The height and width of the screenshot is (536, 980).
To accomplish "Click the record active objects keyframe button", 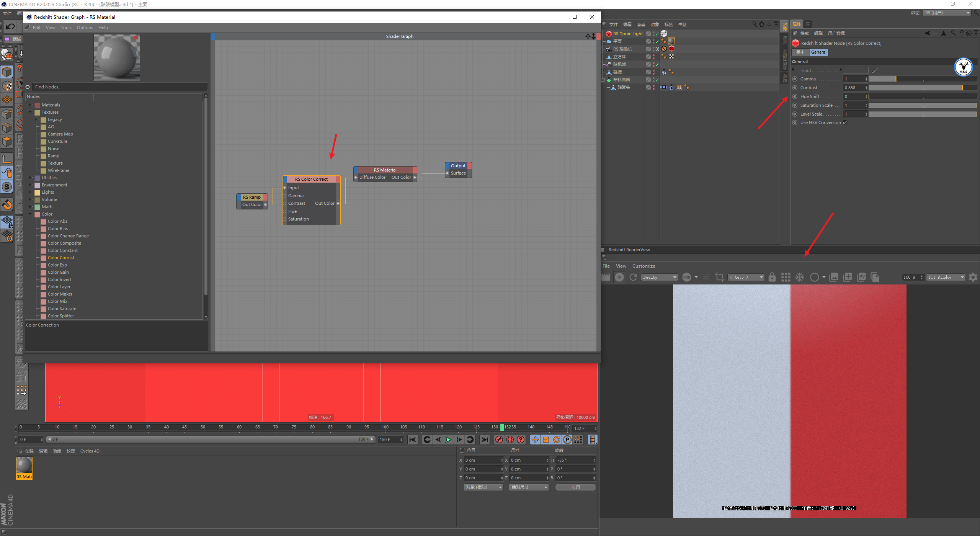I will pyautogui.click(x=499, y=440).
